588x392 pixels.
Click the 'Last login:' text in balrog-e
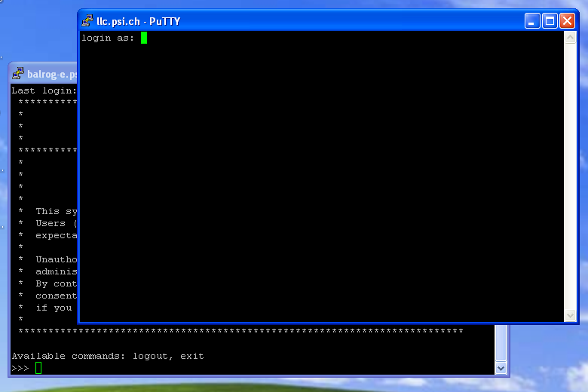(x=44, y=90)
